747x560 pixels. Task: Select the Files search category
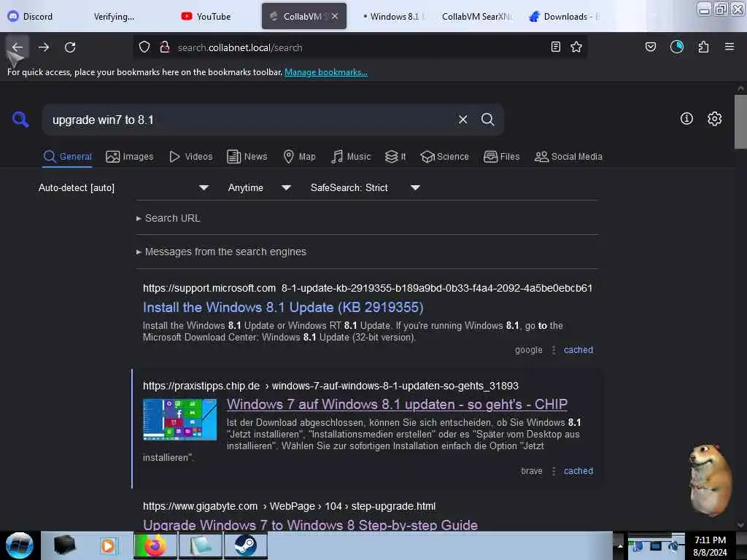pyautogui.click(x=502, y=157)
